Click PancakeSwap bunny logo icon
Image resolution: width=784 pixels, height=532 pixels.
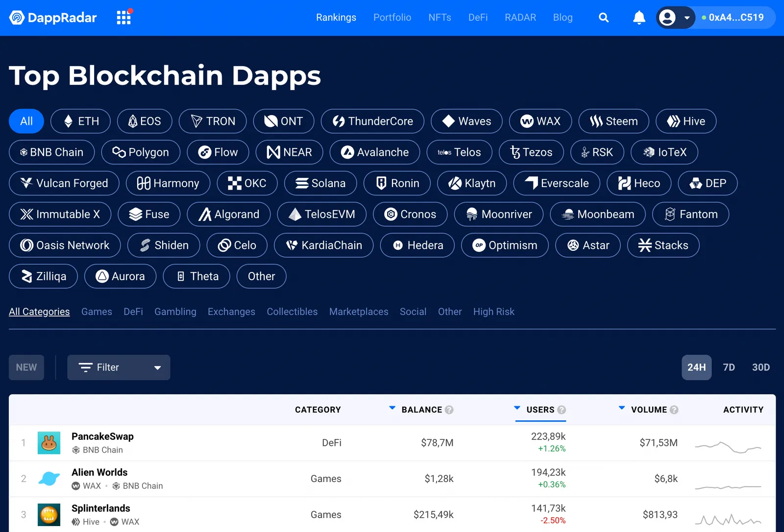49,443
